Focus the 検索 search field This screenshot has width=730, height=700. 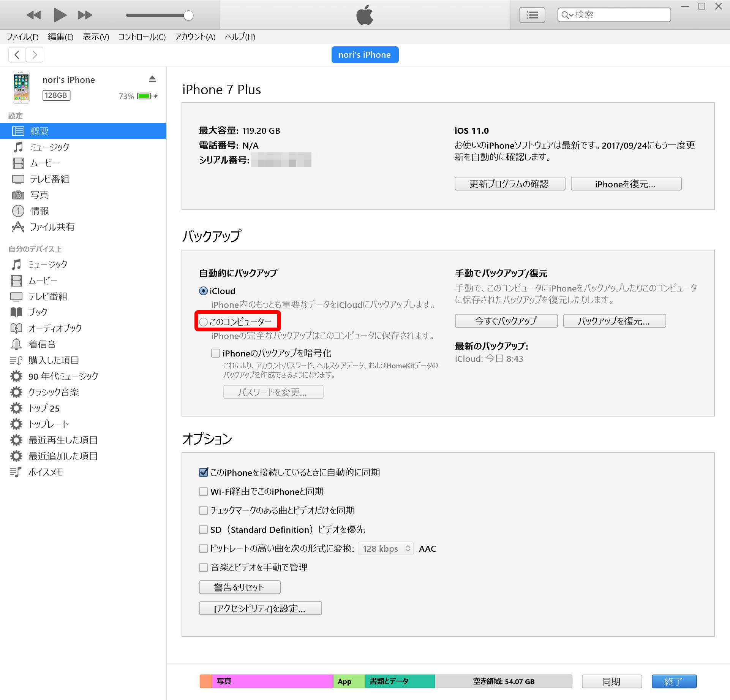(x=614, y=15)
